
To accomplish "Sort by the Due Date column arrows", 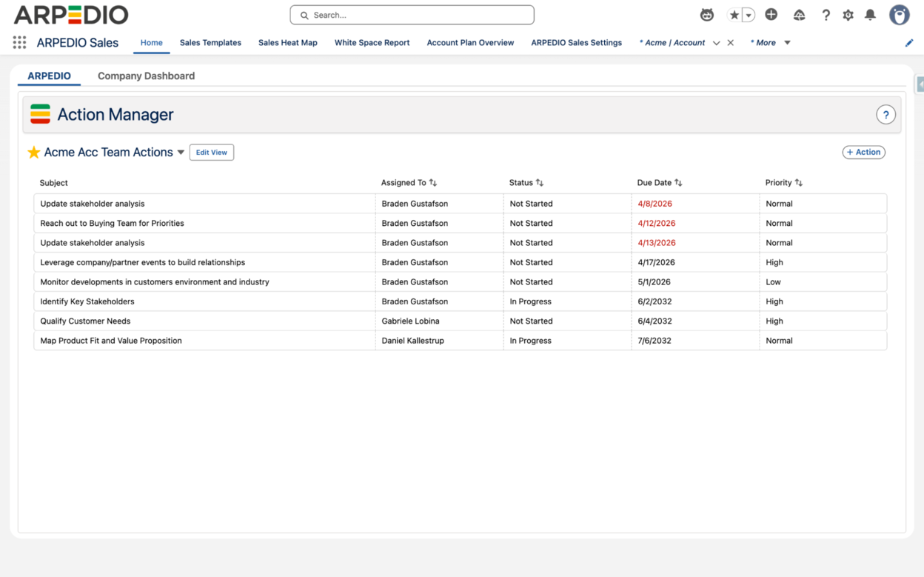I will coord(678,183).
